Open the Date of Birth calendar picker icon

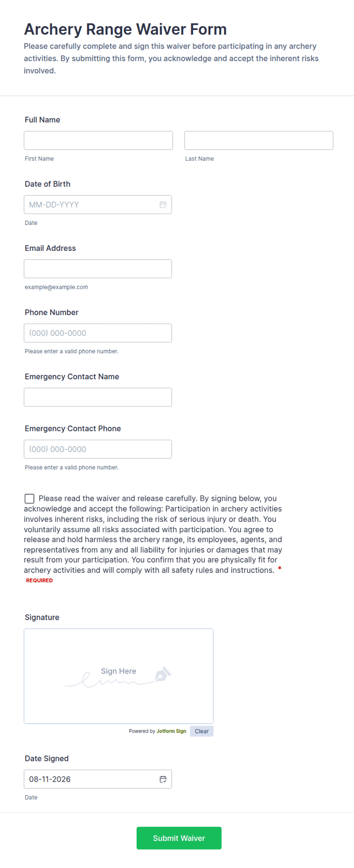163,205
